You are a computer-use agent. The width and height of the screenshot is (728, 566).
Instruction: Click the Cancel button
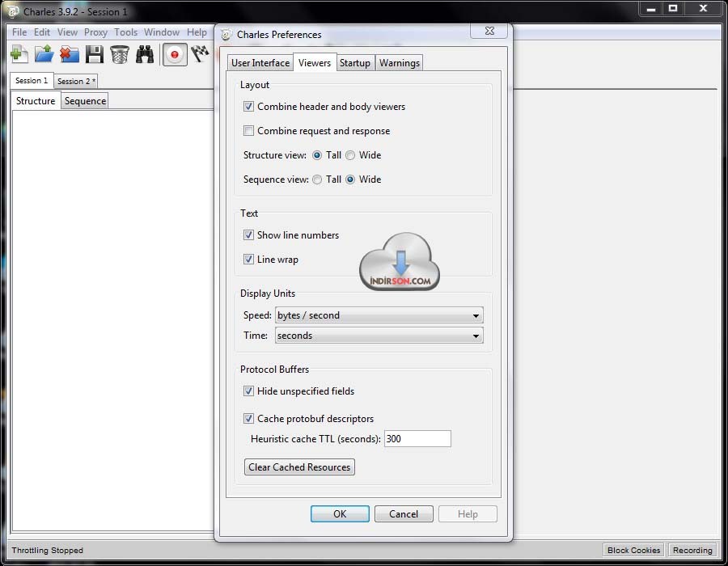point(404,514)
